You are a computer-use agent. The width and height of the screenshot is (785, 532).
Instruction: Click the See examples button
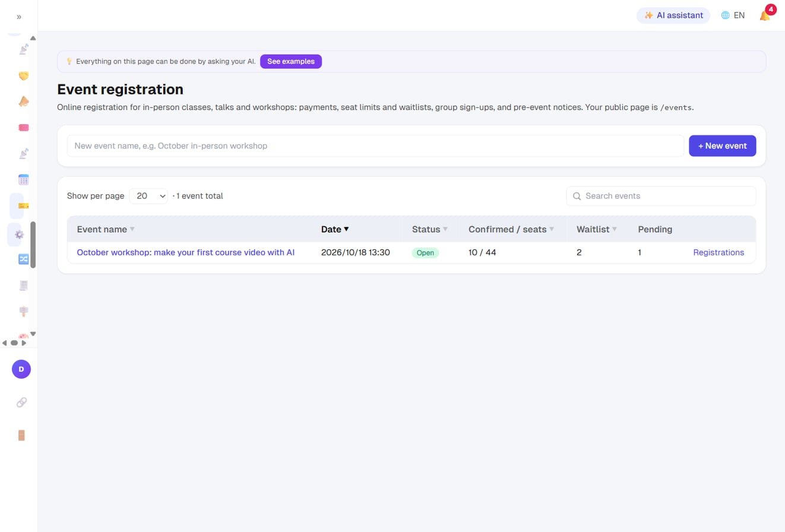click(291, 61)
